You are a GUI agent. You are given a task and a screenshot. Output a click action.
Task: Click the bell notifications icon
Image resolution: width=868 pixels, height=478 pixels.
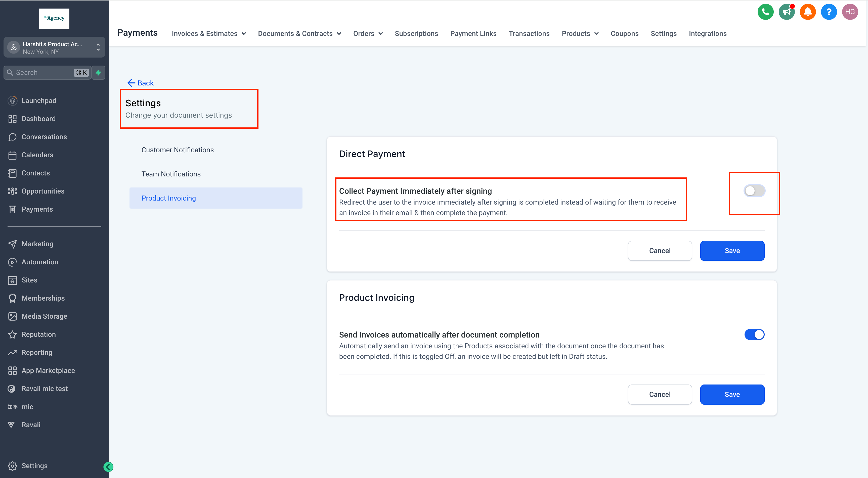(x=807, y=11)
